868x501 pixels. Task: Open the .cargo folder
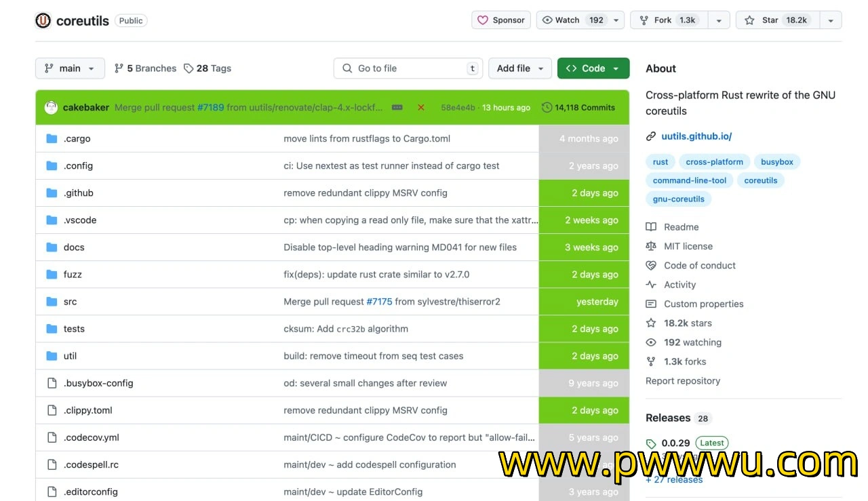coord(77,138)
